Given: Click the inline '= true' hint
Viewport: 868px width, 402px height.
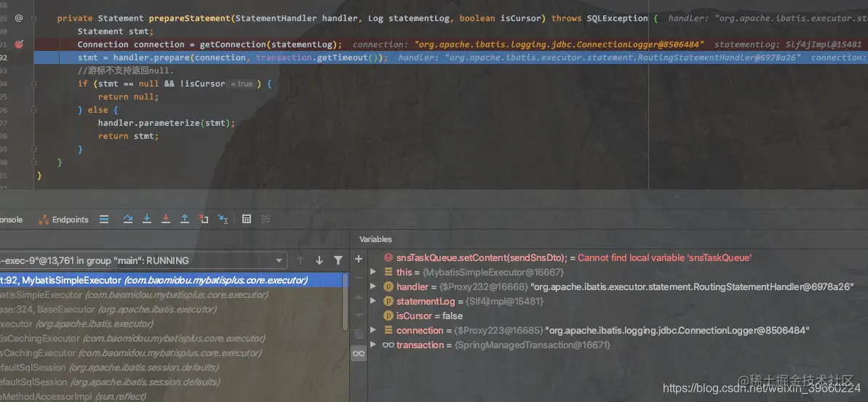Looking at the screenshot, I should click(x=241, y=84).
